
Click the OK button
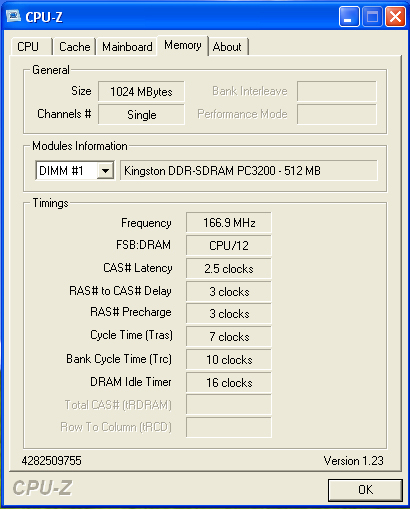(x=365, y=490)
